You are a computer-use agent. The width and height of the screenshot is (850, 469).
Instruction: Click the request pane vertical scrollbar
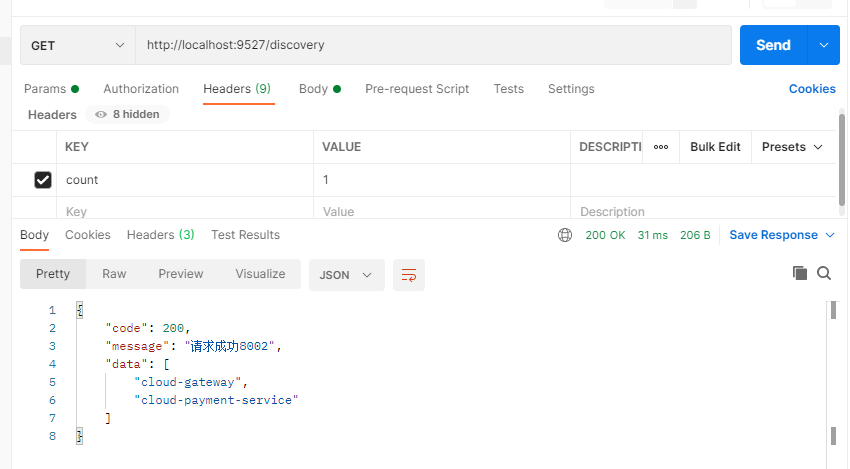point(841,160)
